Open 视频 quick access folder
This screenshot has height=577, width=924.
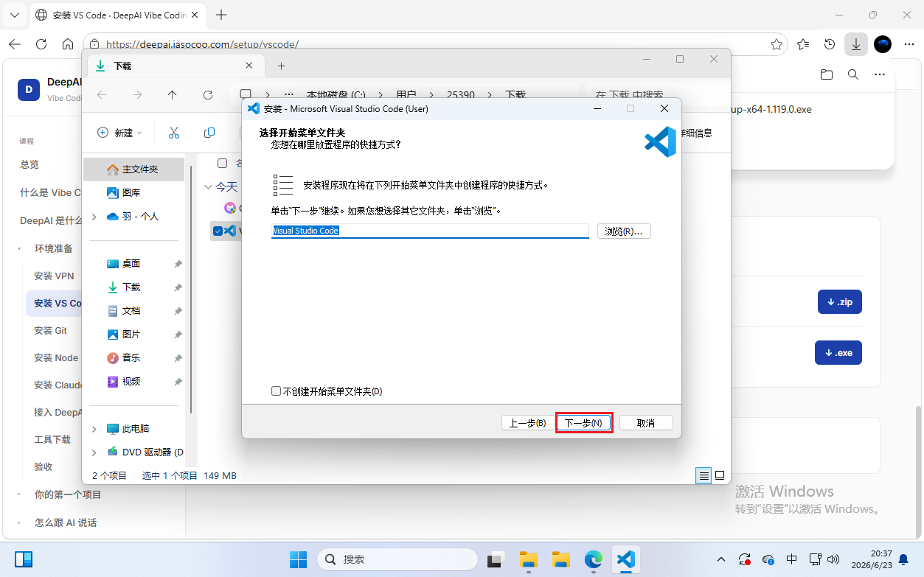point(133,382)
